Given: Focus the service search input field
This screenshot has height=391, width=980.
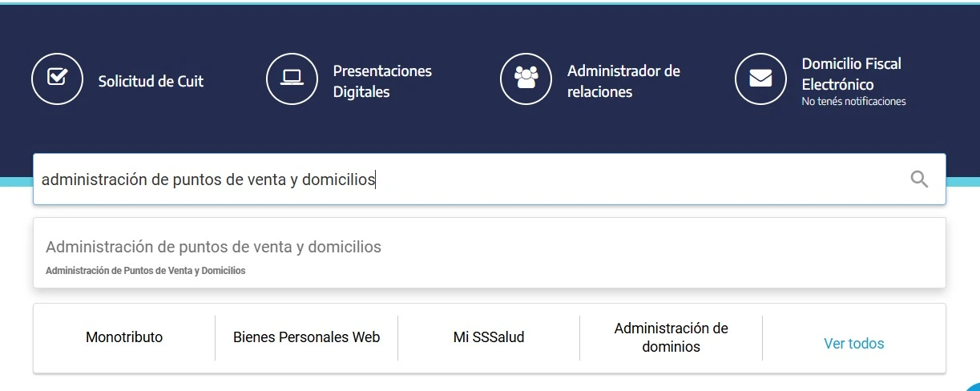Looking at the screenshot, I should tap(490, 179).
